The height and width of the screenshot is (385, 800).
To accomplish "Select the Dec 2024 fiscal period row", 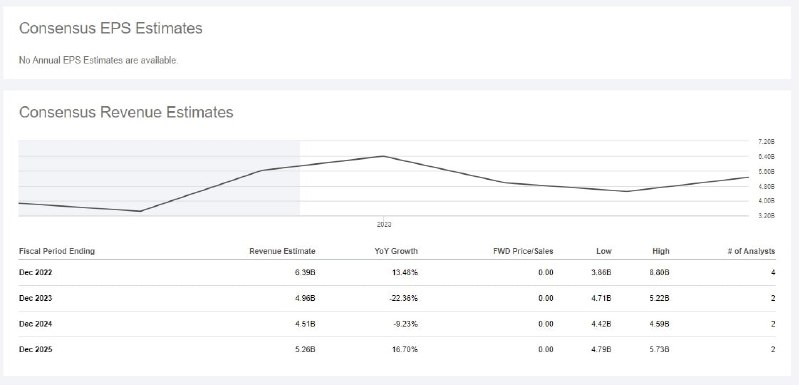I will [x=397, y=324].
